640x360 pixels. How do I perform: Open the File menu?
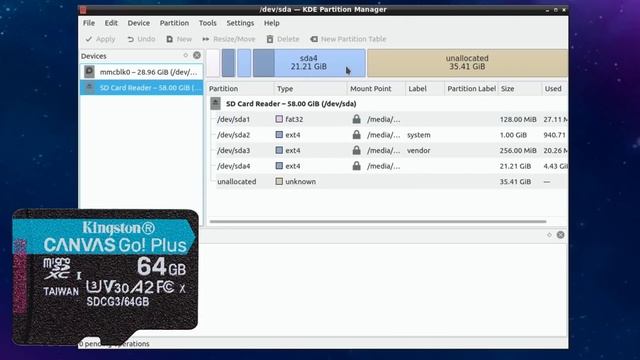click(x=89, y=23)
